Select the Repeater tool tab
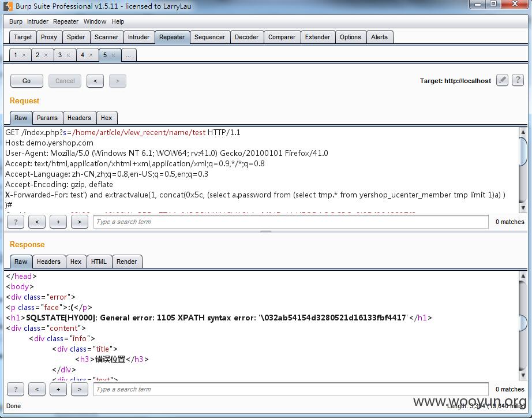The image size is (532, 418). [172, 37]
